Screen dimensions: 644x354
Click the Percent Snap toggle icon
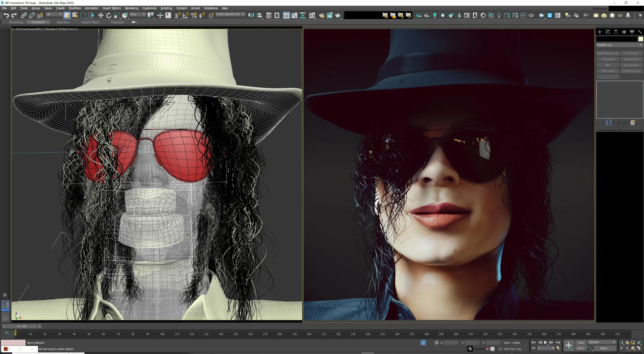tap(194, 15)
